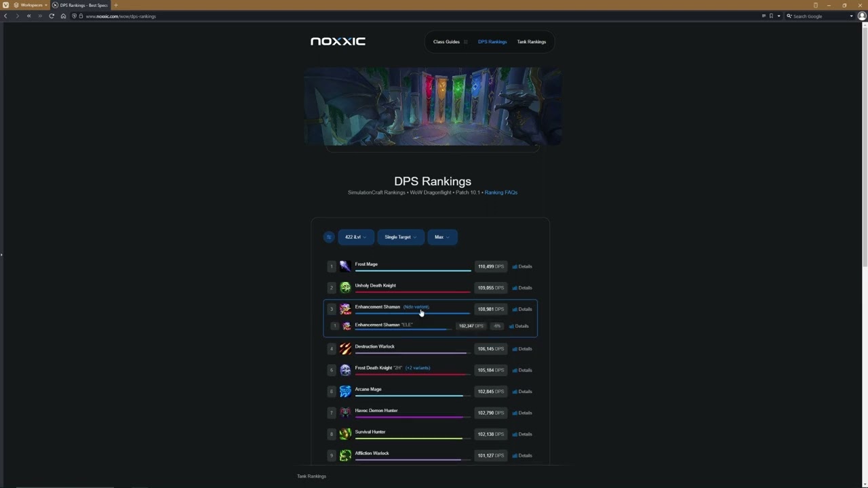Click the Unholy Death Knight DPS bar
This screenshot has height=488, width=868.
(412, 292)
